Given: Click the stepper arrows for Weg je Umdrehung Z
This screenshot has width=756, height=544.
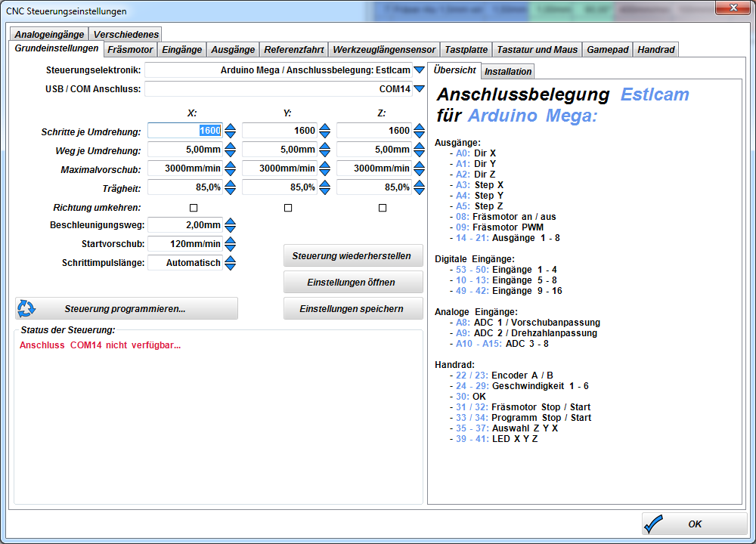Looking at the screenshot, I should tap(420, 150).
